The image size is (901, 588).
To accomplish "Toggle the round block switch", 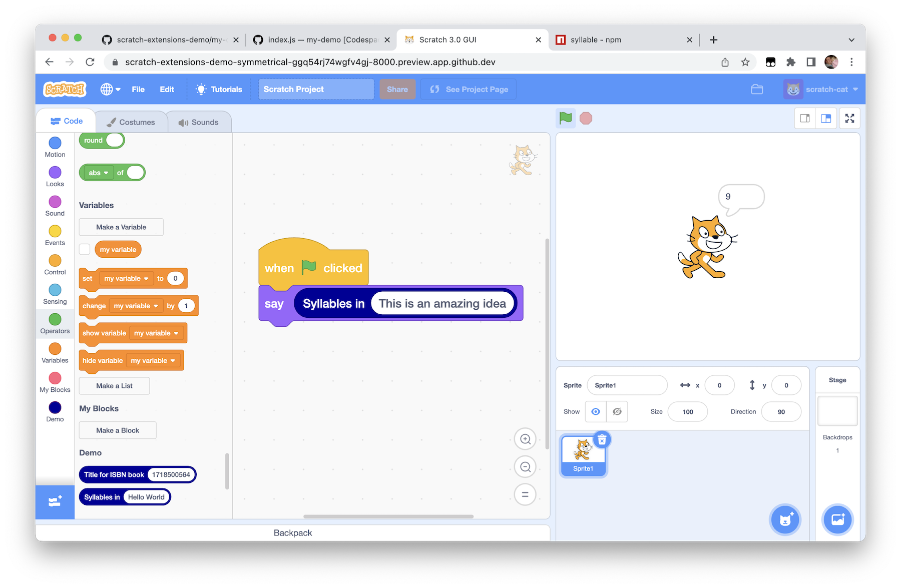I will pyautogui.click(x=115, y=141).
